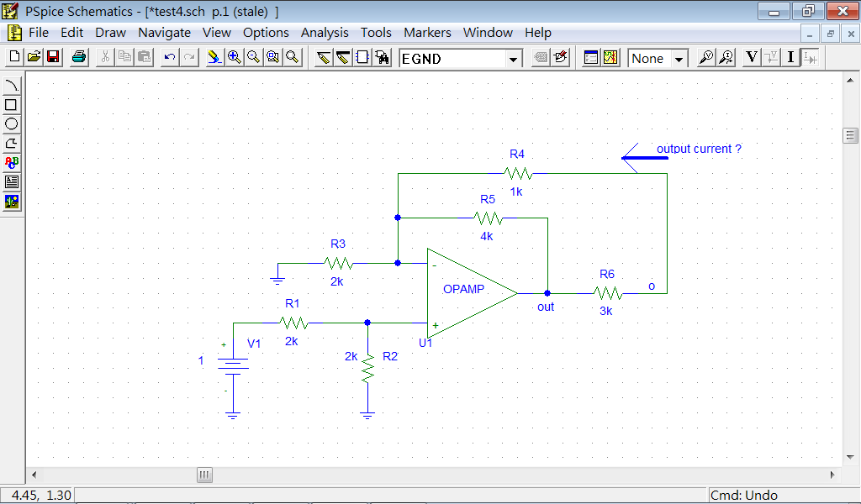Undo the last action
The image size is (861, 504).
coord(170,57)
